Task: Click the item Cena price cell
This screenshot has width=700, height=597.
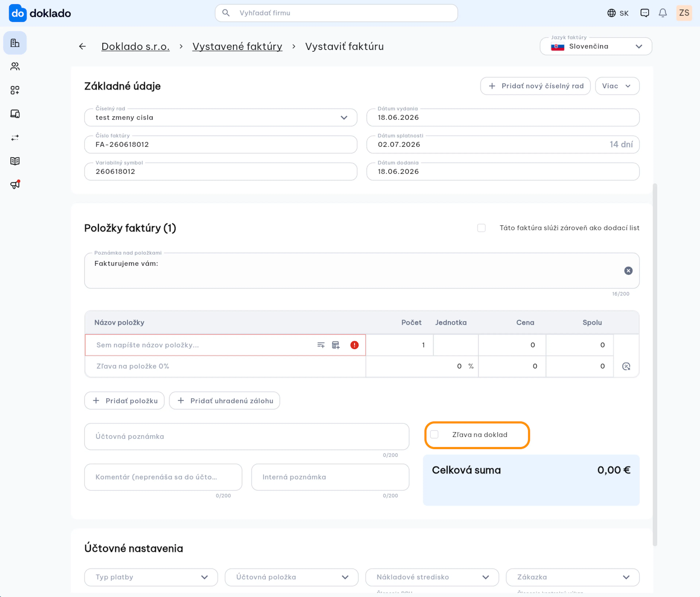Action: point(512,345)
